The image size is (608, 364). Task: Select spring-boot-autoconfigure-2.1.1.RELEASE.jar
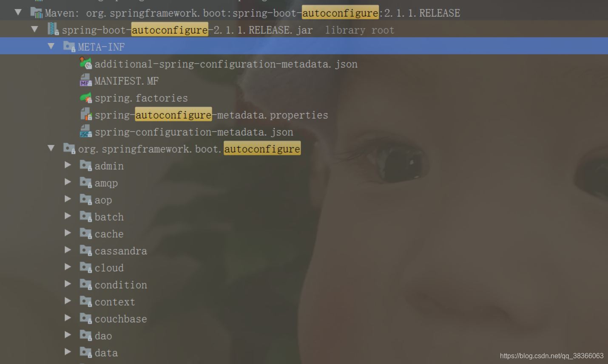click(188, 30)
